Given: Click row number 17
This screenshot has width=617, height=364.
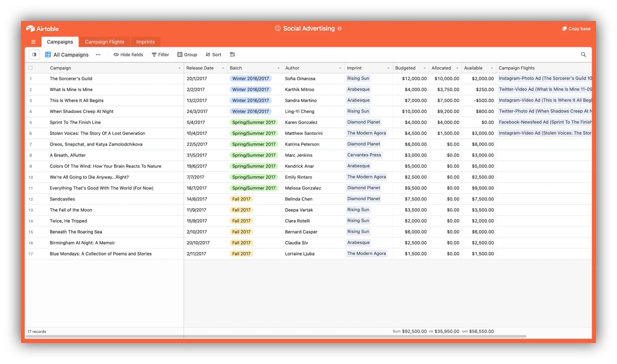Looking at the screenshot, I should pyautogui.click(x=31, y=254).
